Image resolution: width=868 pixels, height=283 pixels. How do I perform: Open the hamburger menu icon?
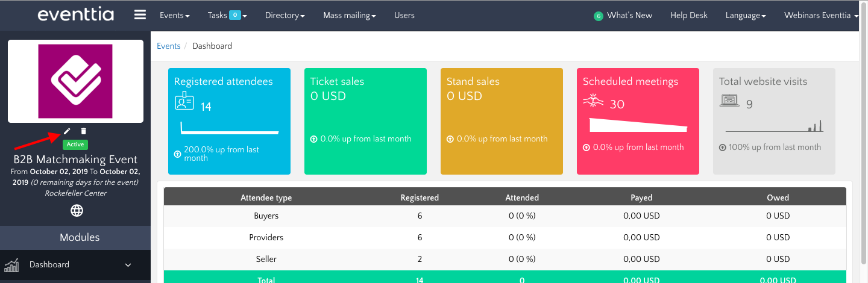(x=140, y=15)
